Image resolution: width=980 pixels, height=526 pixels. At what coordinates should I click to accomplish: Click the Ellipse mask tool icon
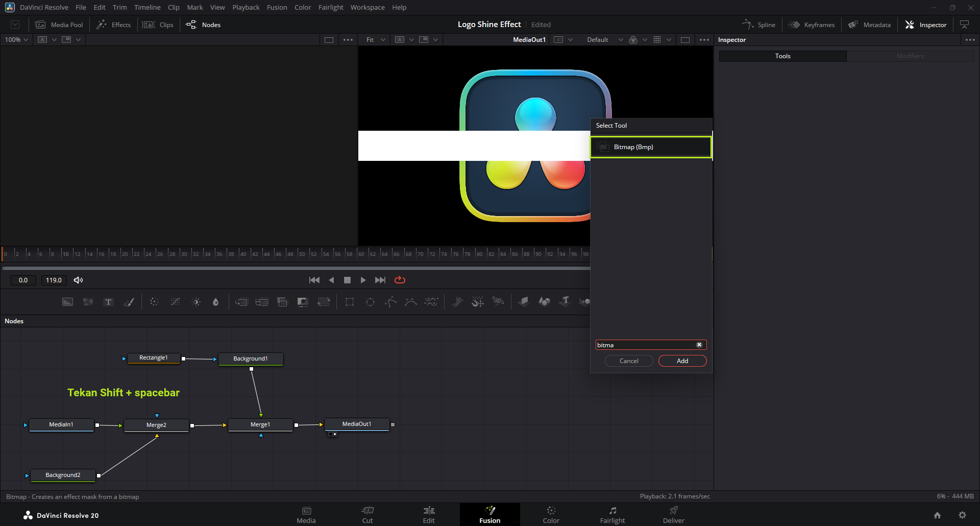point(370,302)
